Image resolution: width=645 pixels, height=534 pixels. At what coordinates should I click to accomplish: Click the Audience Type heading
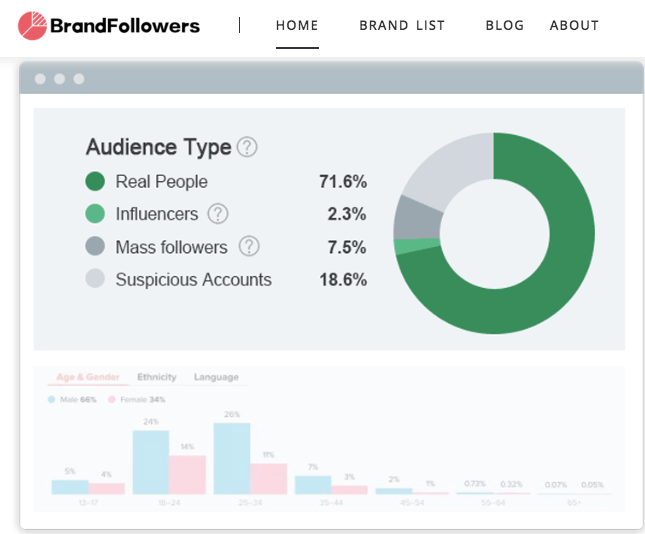click(x=159, y=147)
